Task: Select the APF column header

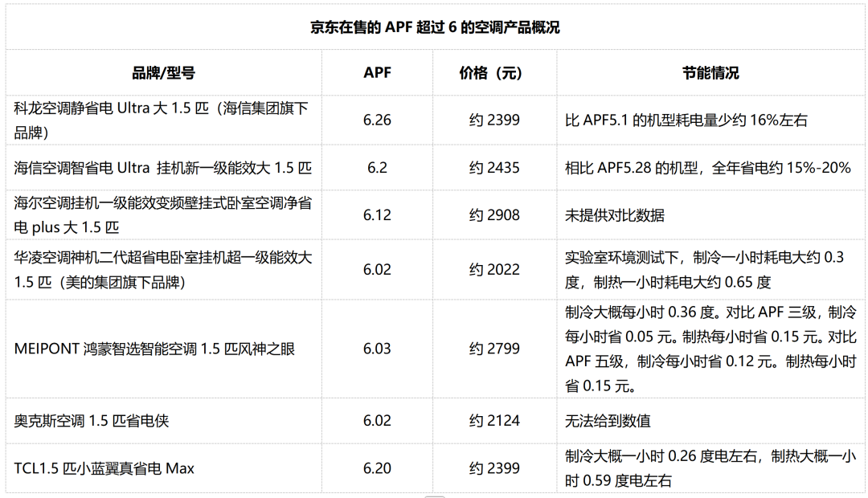Action: (377, 73)
